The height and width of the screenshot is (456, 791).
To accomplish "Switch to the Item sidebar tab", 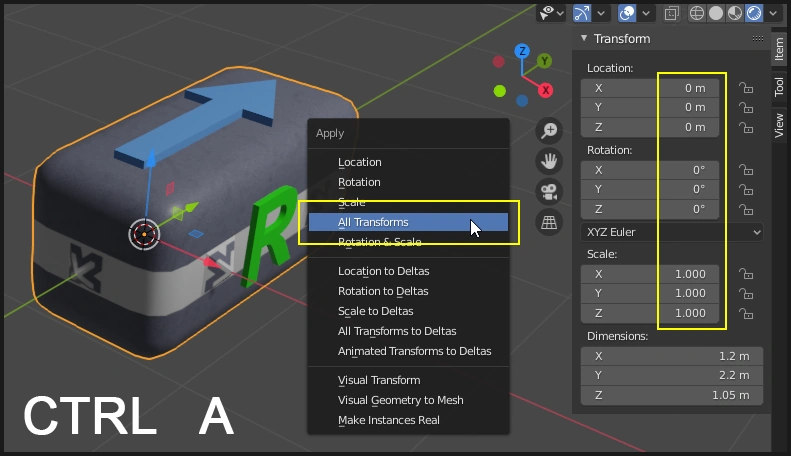I will click(779, 49).
